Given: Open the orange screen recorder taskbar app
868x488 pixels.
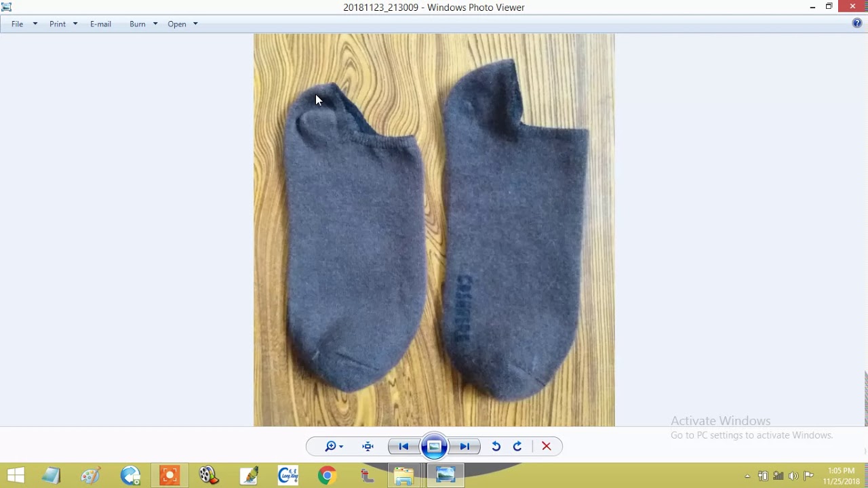Looking at the screenshot, I should (170, 475).
